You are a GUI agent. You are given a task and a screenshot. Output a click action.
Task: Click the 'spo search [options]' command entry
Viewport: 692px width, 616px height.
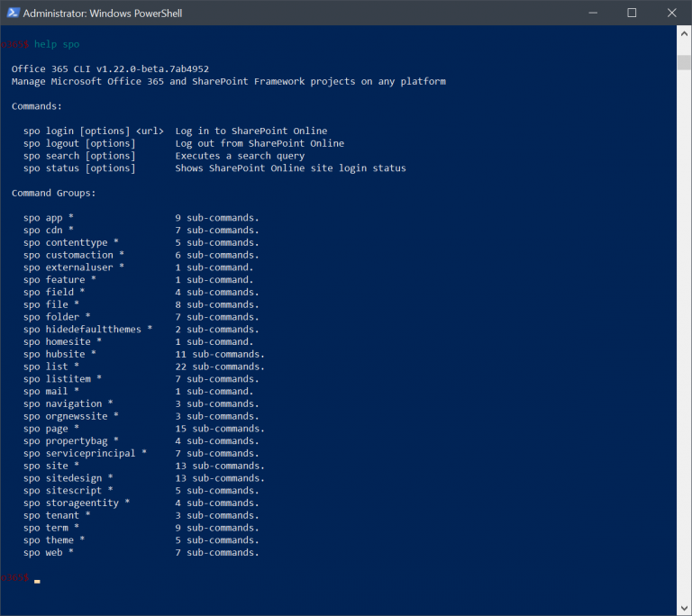79,156
